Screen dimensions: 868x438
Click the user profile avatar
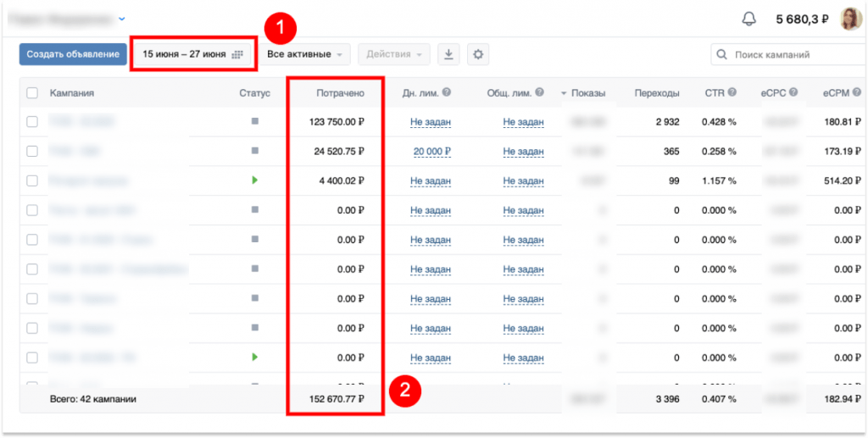850,19
